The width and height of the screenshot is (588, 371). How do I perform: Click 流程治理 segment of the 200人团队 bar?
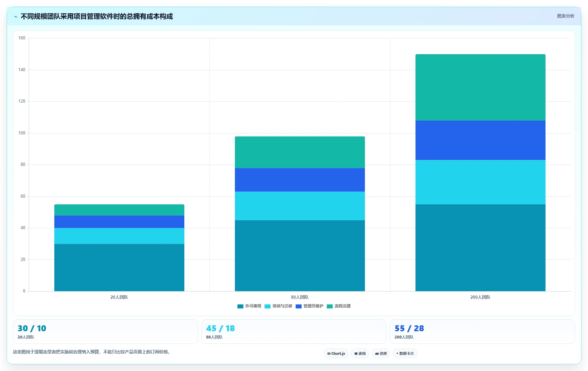(x=480, y=87)
